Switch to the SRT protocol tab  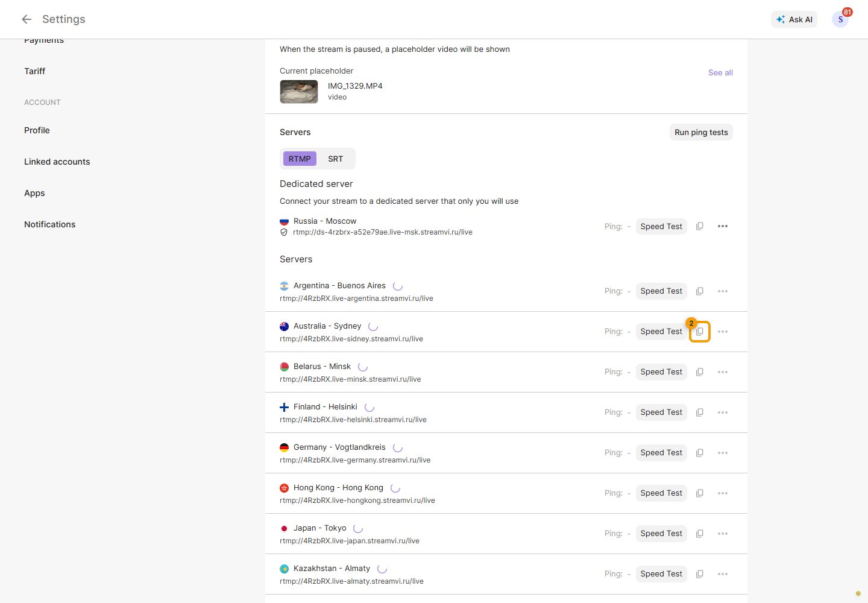coord(335,159)
